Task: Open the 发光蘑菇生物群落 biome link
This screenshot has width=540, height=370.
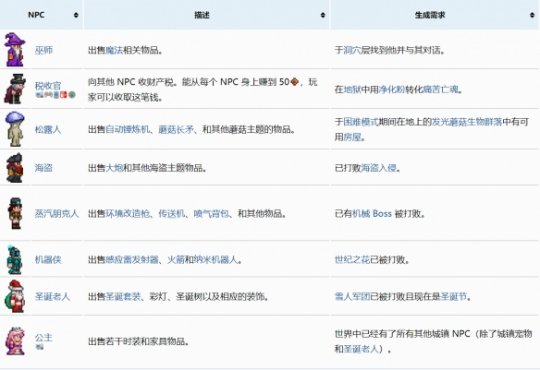Action: [467, 122]
